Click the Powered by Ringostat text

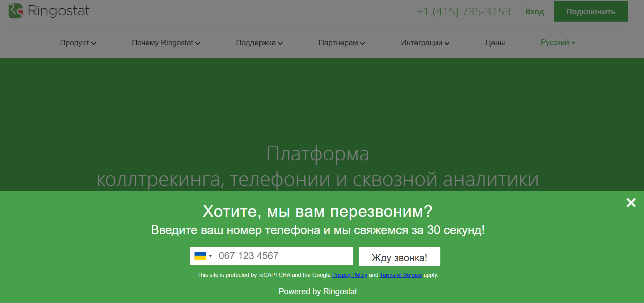[318, 291]
